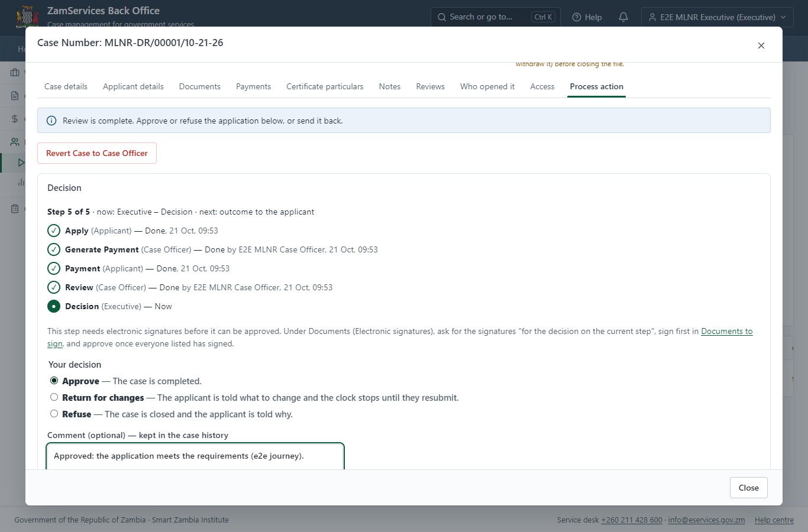Select the Process action tab
808x532 pixels.
(596, 86)
